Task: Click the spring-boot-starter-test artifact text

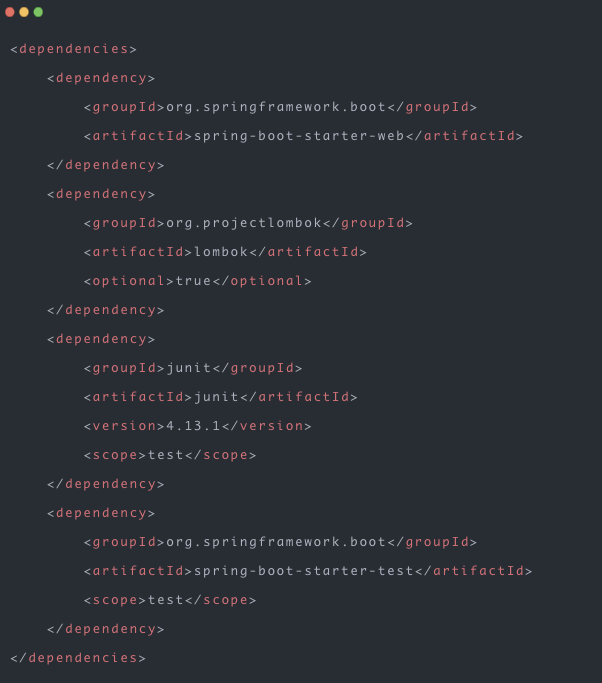Action: coord(304,571)
